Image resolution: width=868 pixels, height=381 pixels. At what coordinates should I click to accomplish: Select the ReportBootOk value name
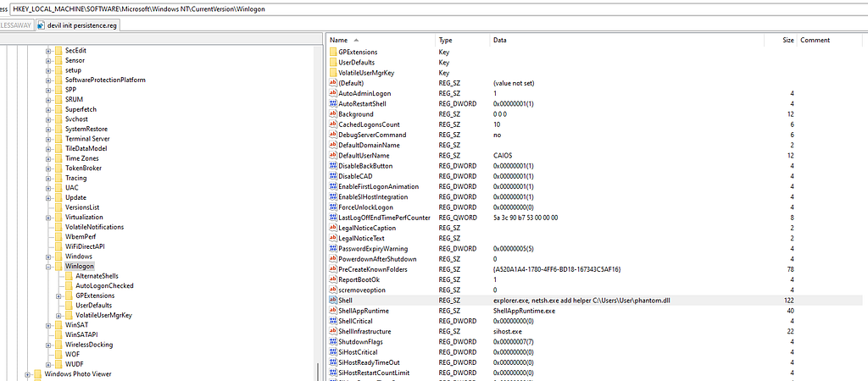[x=359, y=279]
